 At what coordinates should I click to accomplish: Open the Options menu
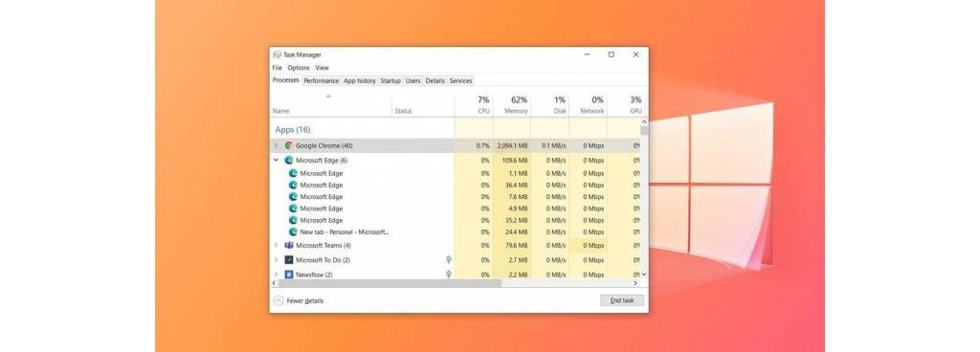tap(299, 67)
